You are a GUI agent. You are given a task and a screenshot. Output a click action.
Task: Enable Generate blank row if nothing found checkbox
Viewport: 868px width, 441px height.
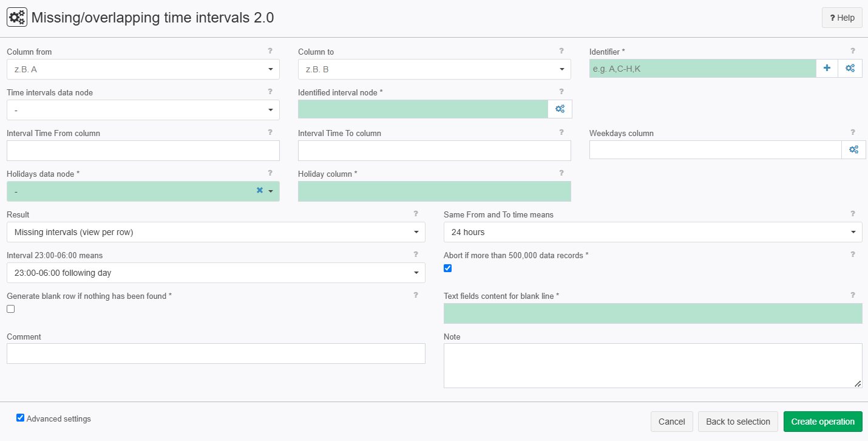pos(11,309)
